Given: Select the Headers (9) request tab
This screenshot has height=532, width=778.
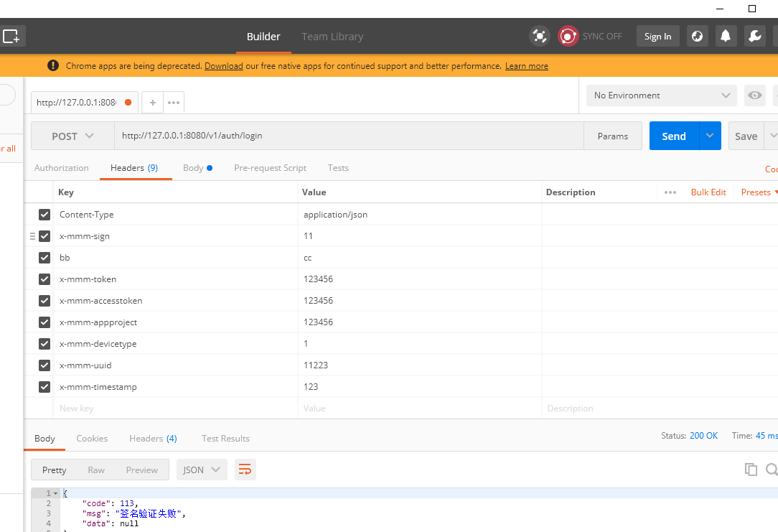Looking at the screenshot, I should click(x=134, y=168).
